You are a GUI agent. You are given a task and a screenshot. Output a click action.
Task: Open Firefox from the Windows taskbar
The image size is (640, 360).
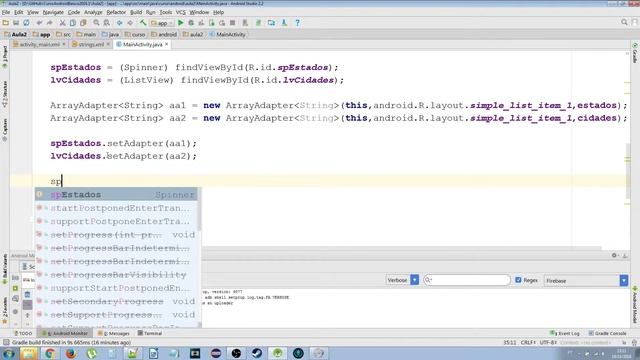click(x=71, y=353)
